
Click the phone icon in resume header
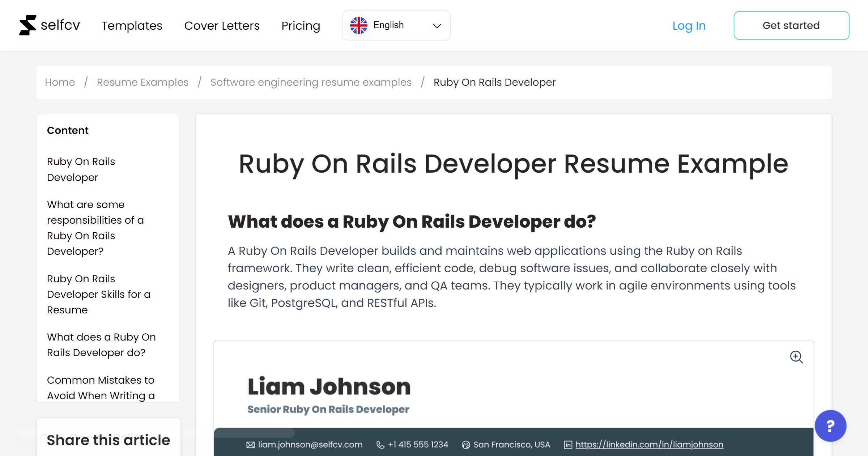click(380, 445)
